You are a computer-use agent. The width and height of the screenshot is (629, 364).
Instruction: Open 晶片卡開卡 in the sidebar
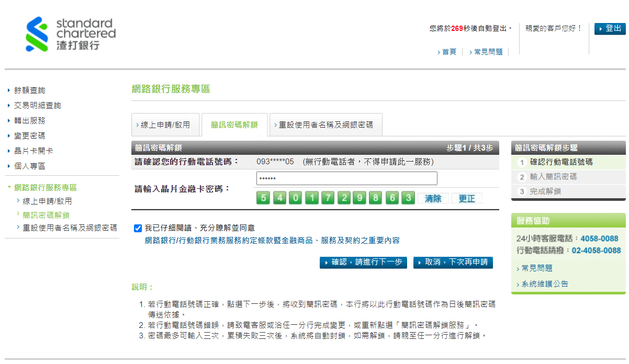(33, 151)
